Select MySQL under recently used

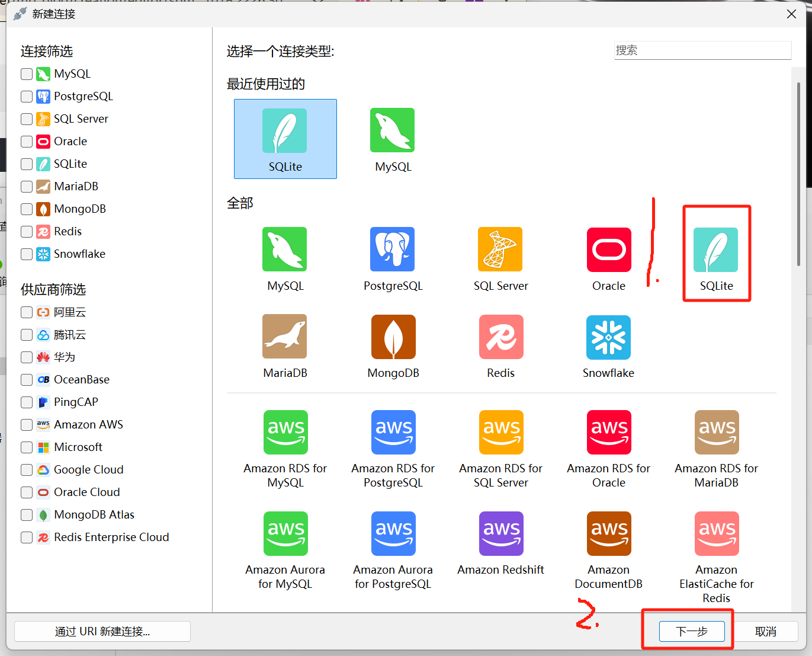(393, 139)
